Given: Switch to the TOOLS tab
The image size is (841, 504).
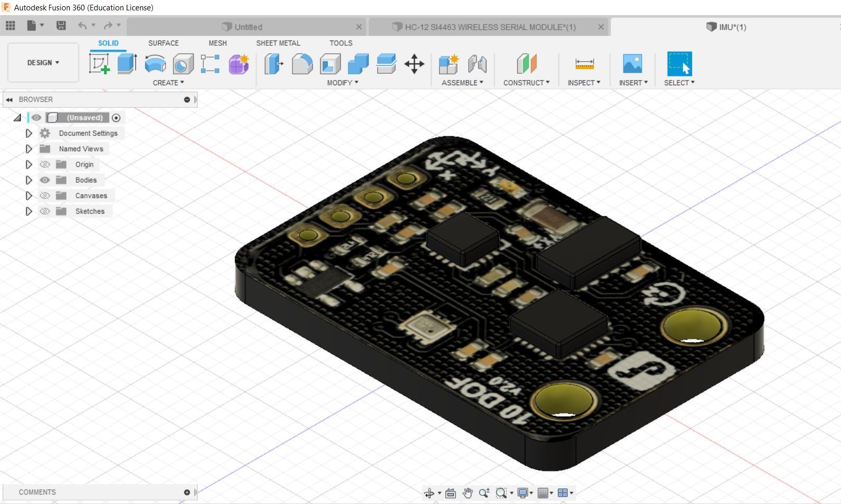Looking at the screenshot, I should coord(341,43).
